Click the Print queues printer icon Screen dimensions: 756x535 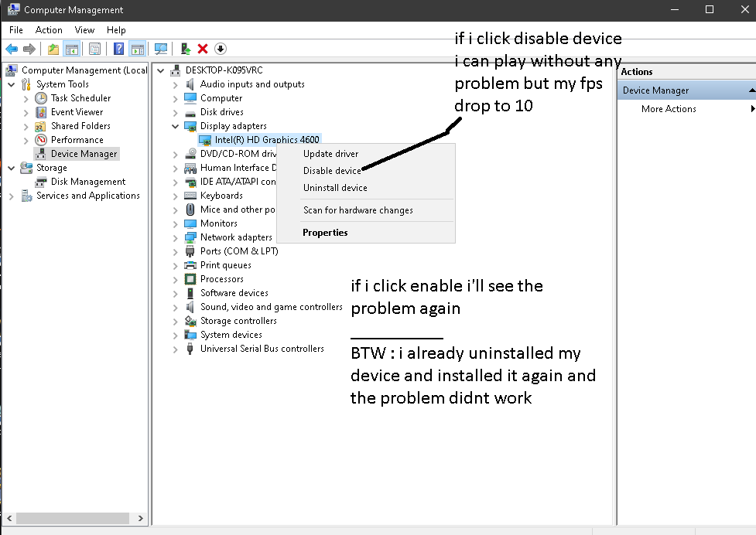point(190,265)
